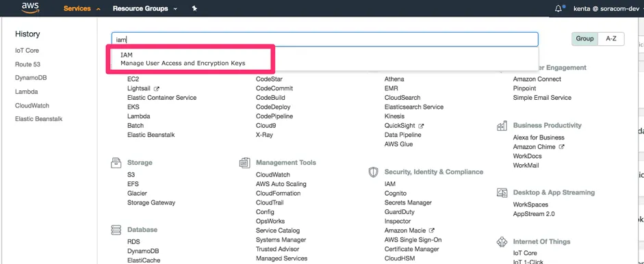Click the Desktop & App Streaming icon
This screenshot has width=644, height=264.
pos(502,193)
